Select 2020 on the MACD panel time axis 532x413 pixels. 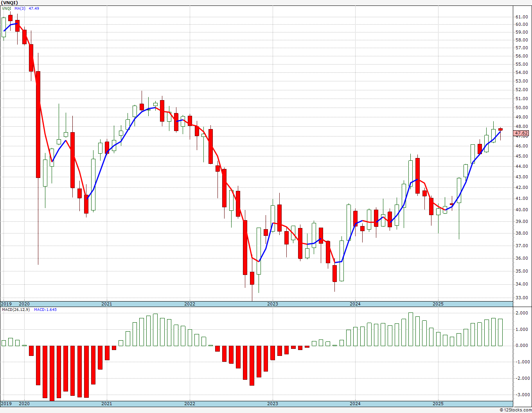[x=24, y=404]
